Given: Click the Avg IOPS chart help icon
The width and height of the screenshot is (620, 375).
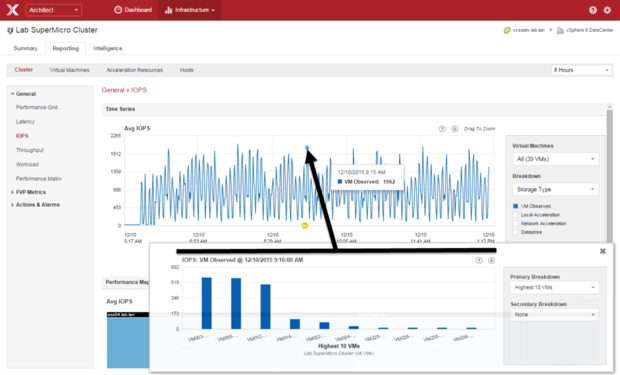Looking at the screenshot, I should tap(442, 129).
